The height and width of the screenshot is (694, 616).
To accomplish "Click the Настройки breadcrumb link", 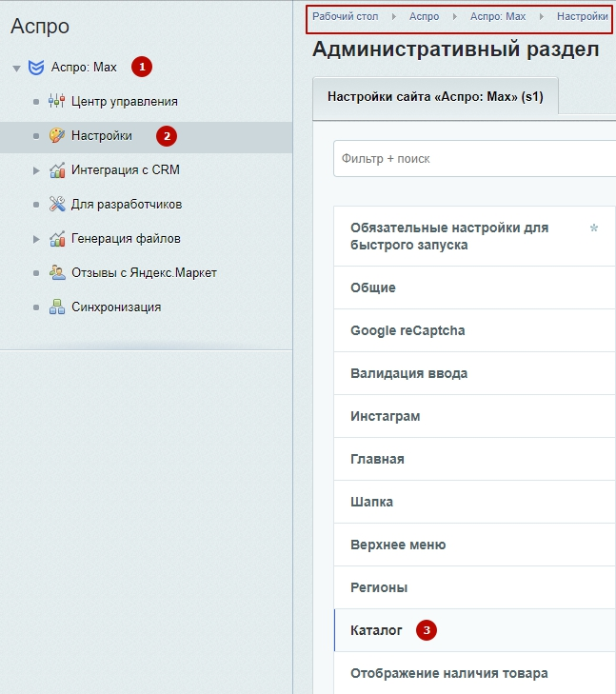I will coord(583,16).
